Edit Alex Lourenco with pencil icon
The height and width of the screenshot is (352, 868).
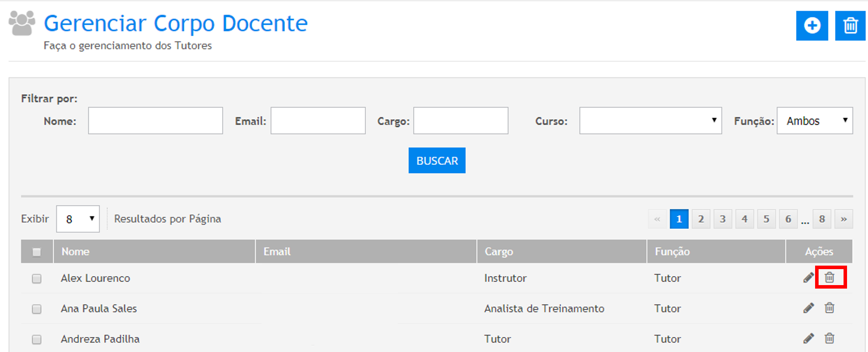(x=809, y=278)
